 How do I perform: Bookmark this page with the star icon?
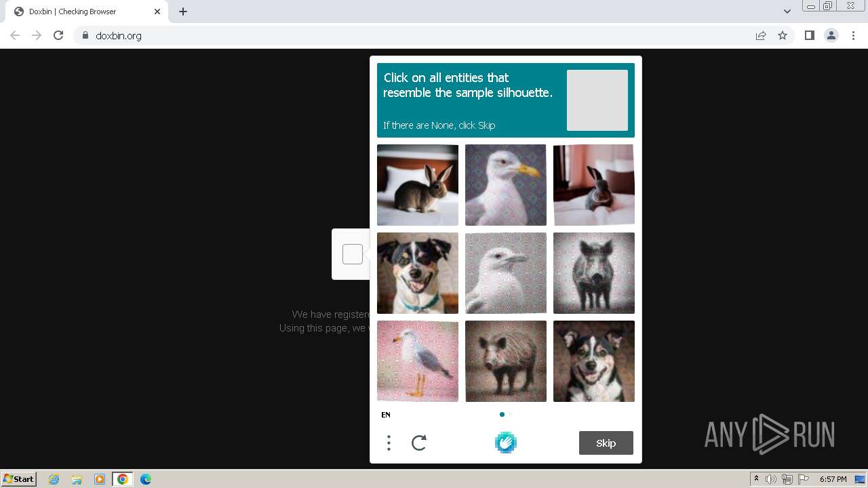[x=783, y=35]
